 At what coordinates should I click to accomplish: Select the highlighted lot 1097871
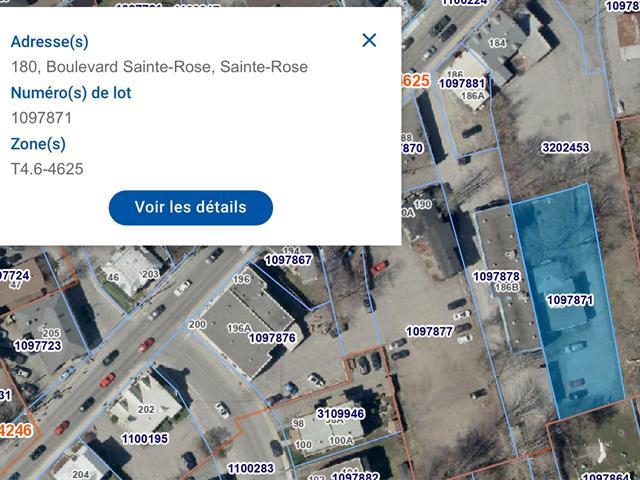click(x=570, y=300)
